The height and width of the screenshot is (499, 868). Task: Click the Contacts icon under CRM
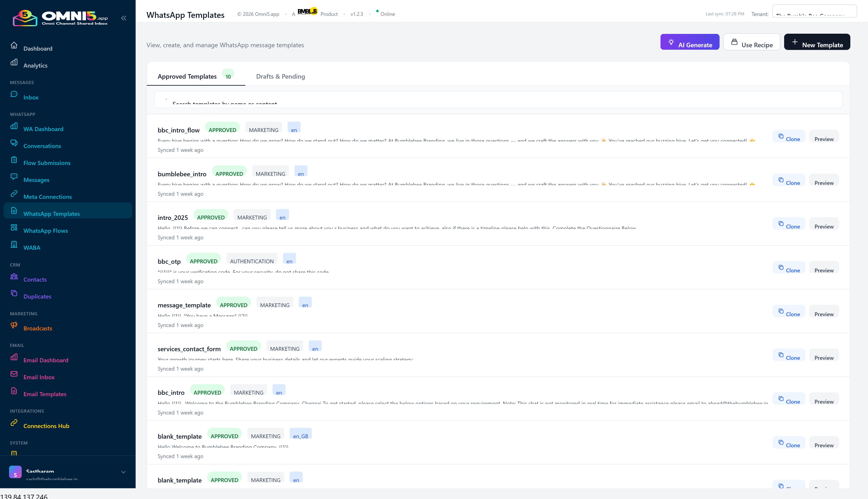(x=14, y=276)
